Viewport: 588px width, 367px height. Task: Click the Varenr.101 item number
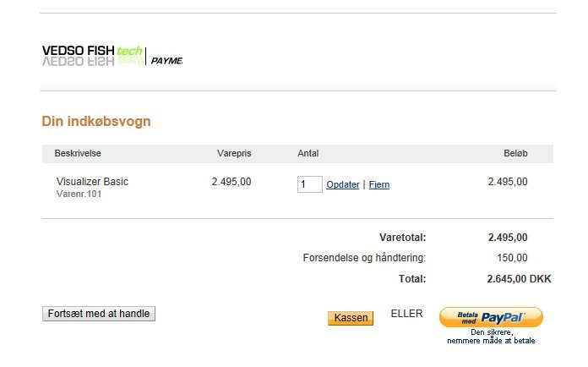point(79,194)
